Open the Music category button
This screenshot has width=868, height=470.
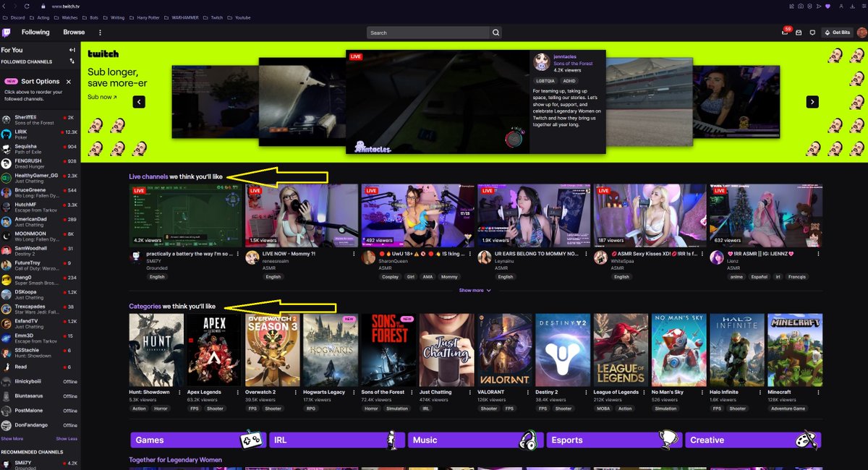point(475,440)
